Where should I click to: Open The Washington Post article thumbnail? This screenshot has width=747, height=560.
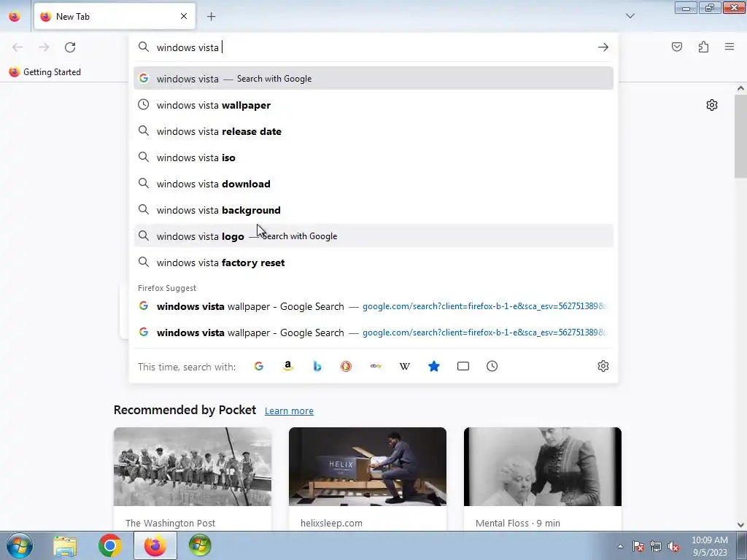pos(193,467)
